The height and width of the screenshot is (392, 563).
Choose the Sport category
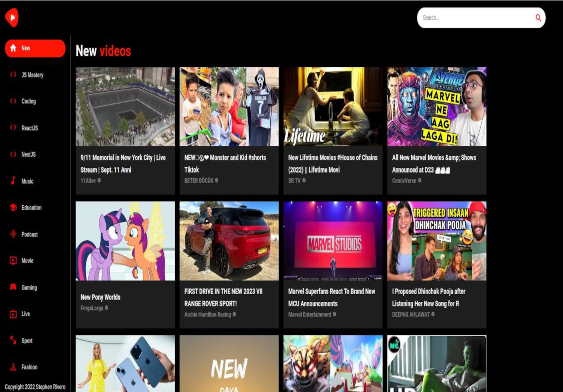click(x=27, y=341)
